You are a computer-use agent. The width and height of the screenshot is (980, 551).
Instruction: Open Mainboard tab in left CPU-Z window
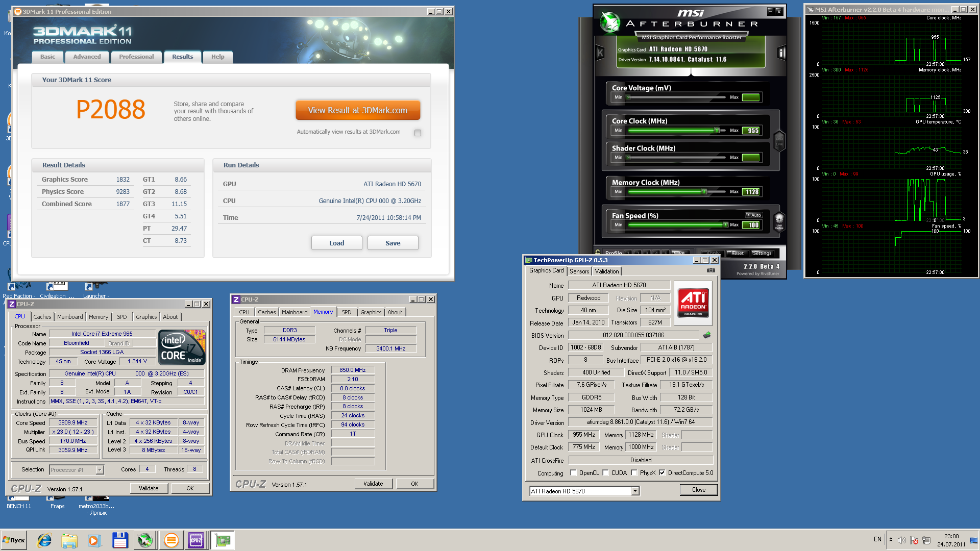point(70,317)
